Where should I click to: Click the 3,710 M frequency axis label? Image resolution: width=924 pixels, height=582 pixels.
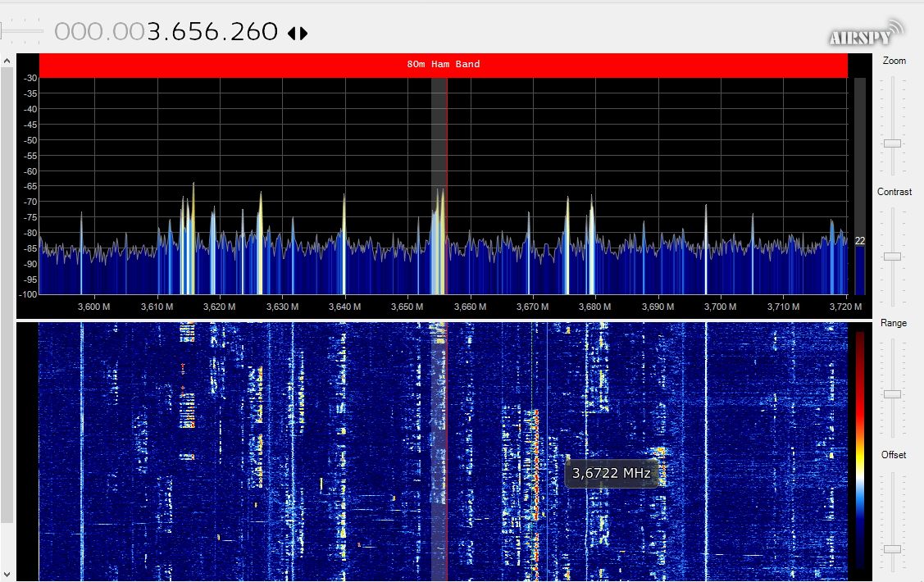coord(783,307)
